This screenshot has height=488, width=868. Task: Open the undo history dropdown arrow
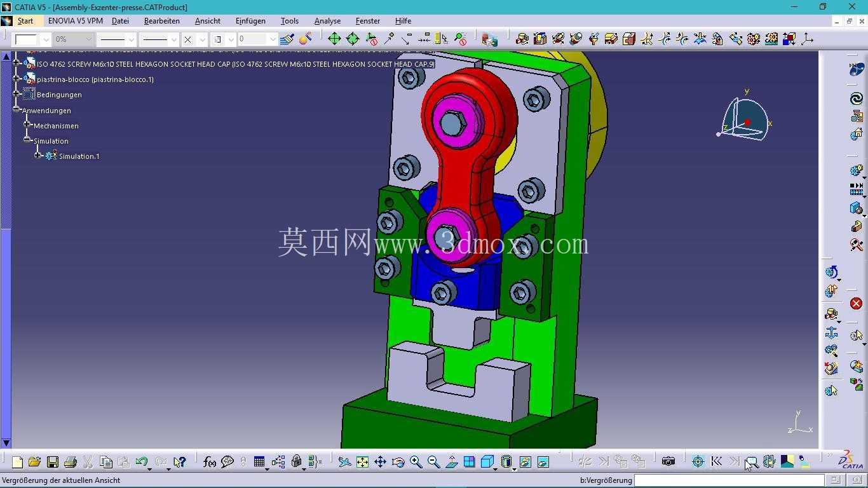150,468
